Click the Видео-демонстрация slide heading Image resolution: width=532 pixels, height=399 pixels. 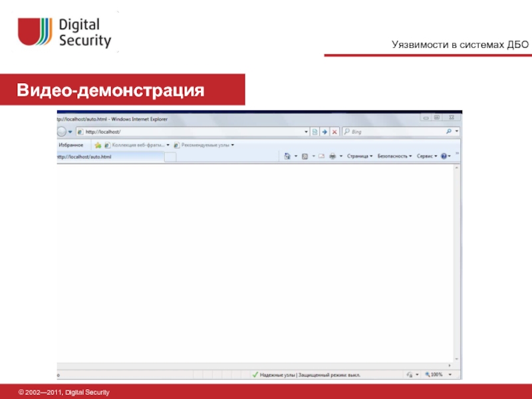click(x=110, y=90)
